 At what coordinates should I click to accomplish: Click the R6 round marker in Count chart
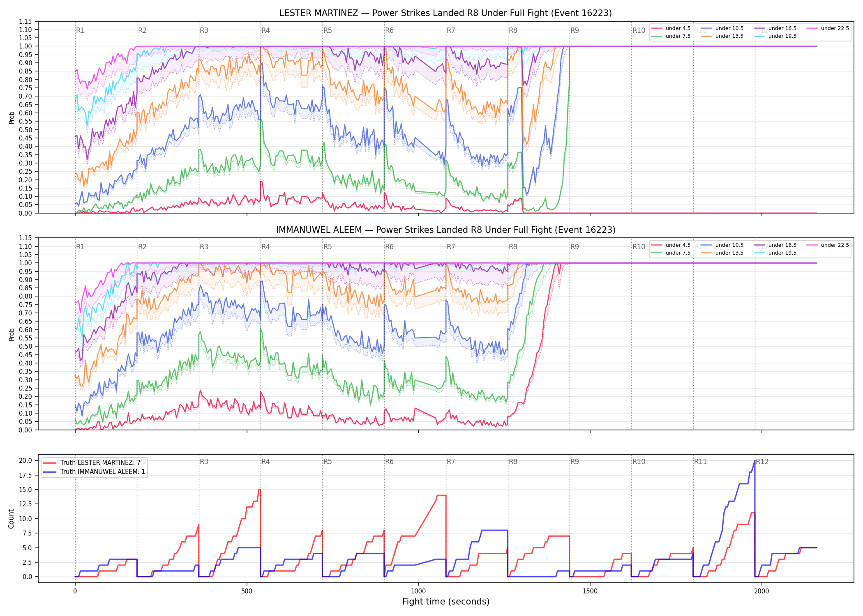coord(389,462)
